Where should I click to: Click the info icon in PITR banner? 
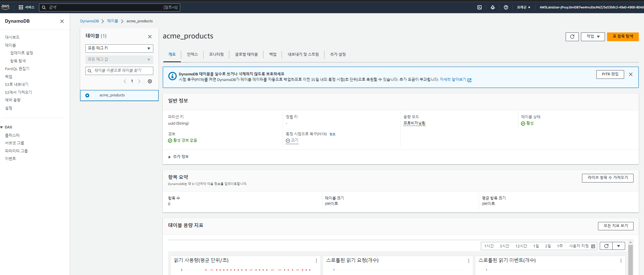[x=172, y=76]
